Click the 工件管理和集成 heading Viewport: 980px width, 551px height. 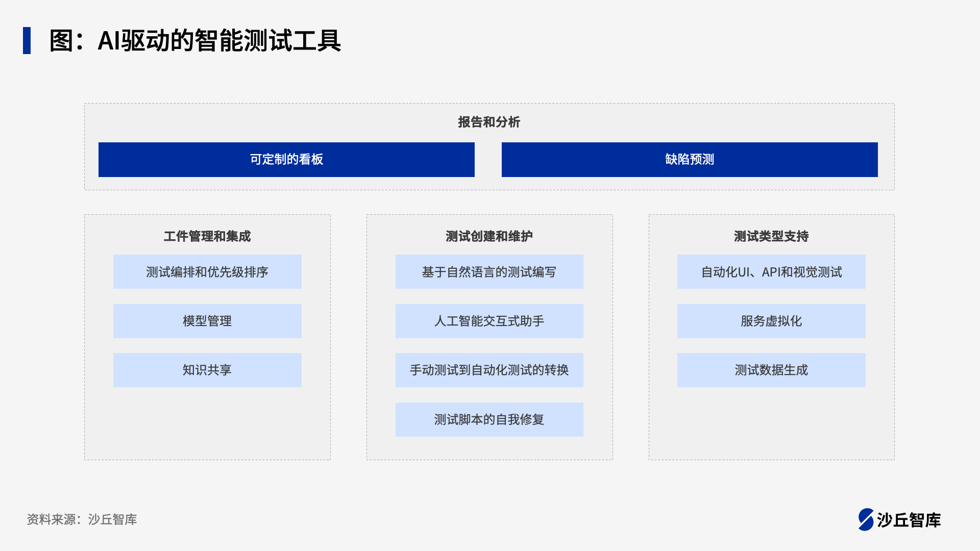(x=207, y=236)
